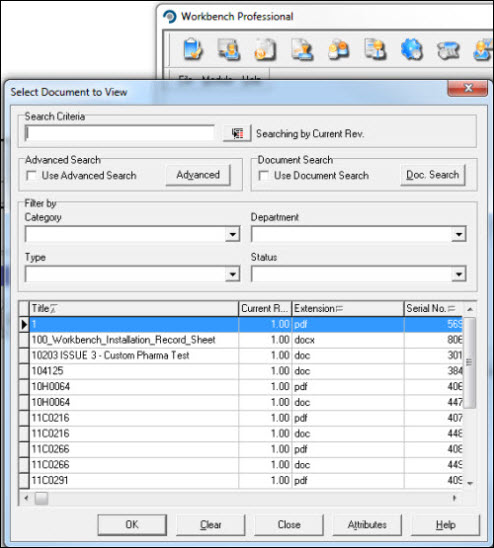Open the two-users group toolbar icon
This screenshot has width=494, height=548.
coord(338,49)
